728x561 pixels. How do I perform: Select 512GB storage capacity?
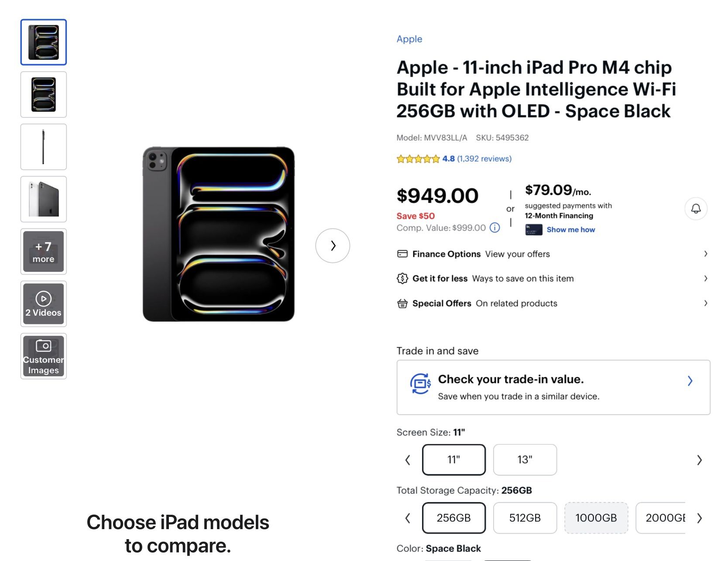tap(525, 518)
